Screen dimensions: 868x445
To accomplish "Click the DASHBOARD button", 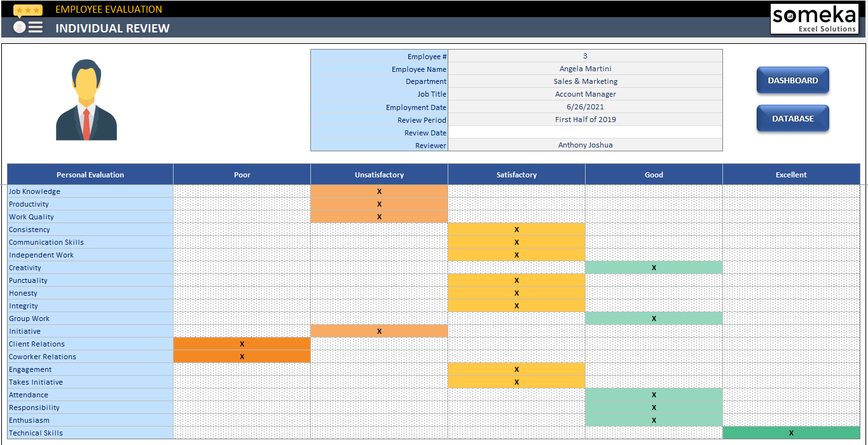I will [x=792, y=80].
